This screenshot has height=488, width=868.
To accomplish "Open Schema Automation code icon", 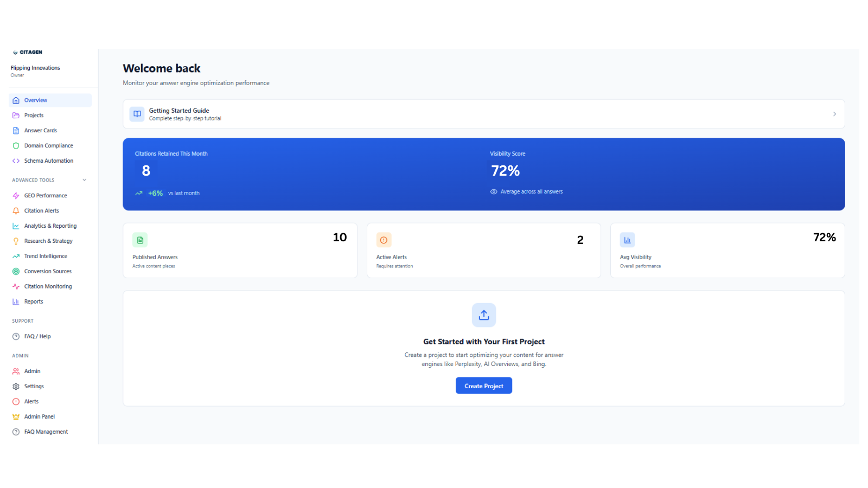I will pyautogui.click(x=16, y=160).
